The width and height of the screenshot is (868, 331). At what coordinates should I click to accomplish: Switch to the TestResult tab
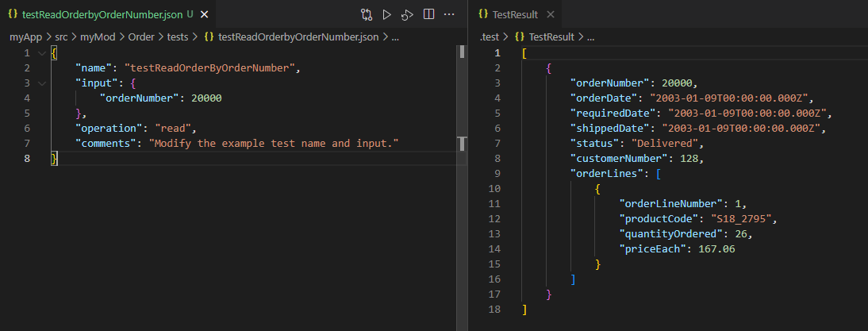tap(516, 15)
